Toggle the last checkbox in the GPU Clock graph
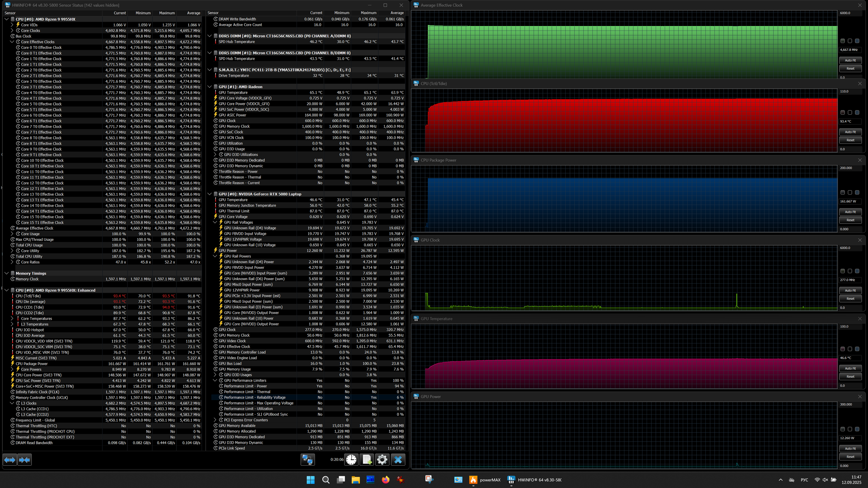 857,271
